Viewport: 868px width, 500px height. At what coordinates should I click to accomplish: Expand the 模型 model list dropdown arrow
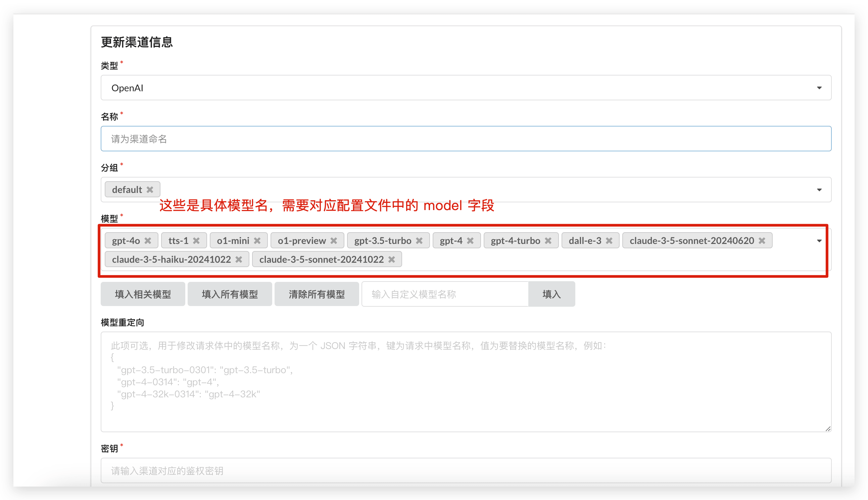tap(819, 241)
